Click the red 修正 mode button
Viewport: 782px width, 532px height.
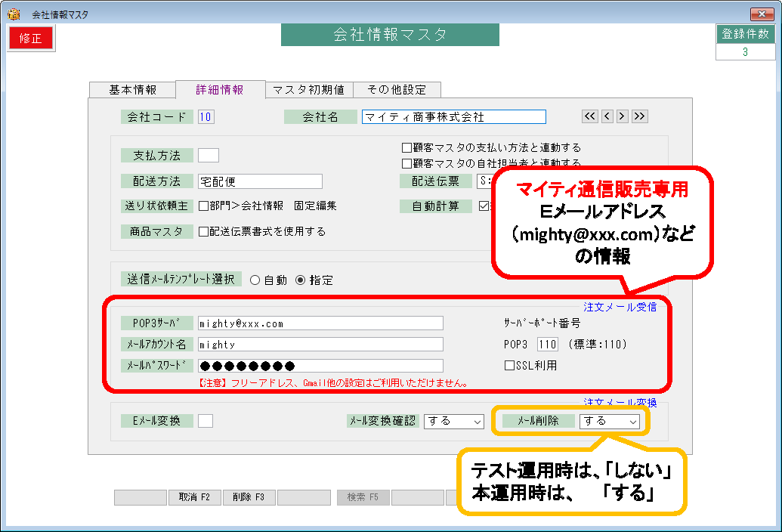(x=31, y=38)
